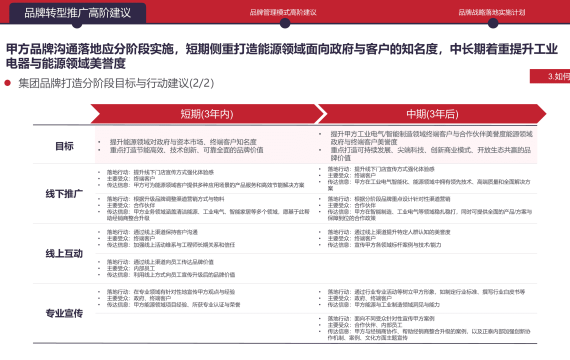Viewport: 570px width, 360px height.
Task: Click subtitle 集团品牌打造分阶段目标与行动建议(2/2)
Action: 116,83
